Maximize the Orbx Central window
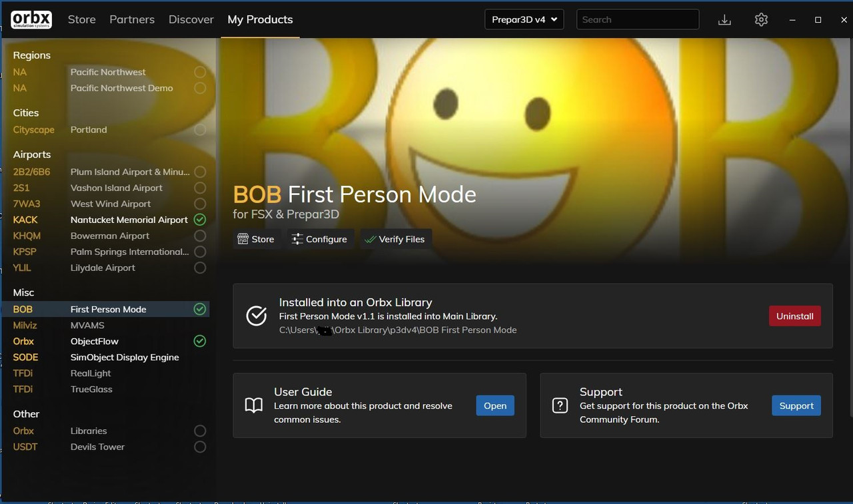The image size is (853, 504). point(818,20)
